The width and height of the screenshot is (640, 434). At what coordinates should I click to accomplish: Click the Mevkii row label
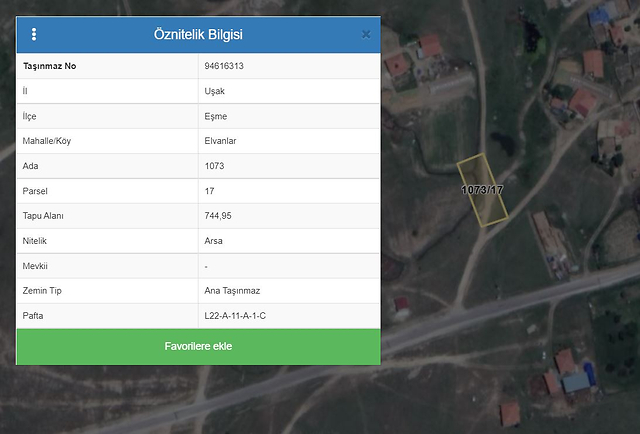click(x=35, y=266)
